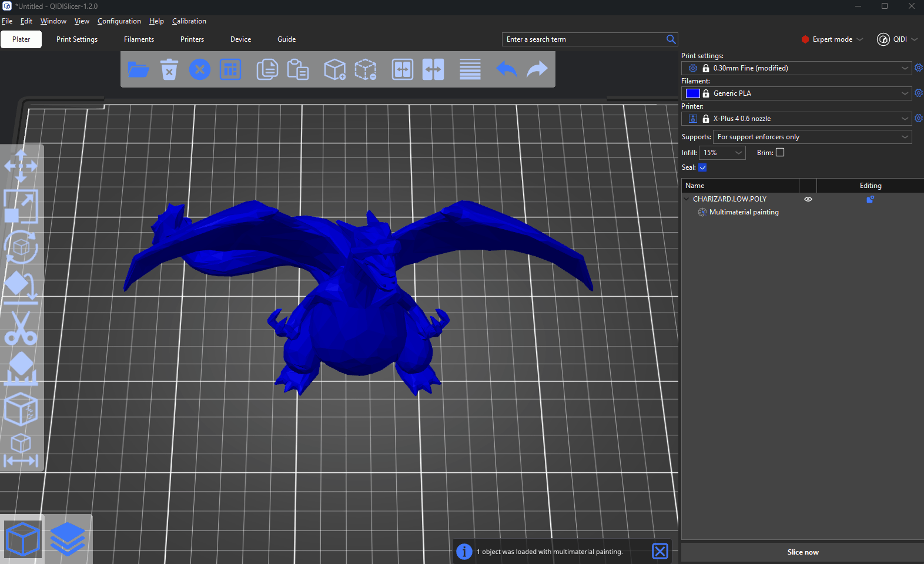Image resolution: width=924 pixels, height=564 pixels.
Task: Click the Slice now button
Action: coord(802,552)
